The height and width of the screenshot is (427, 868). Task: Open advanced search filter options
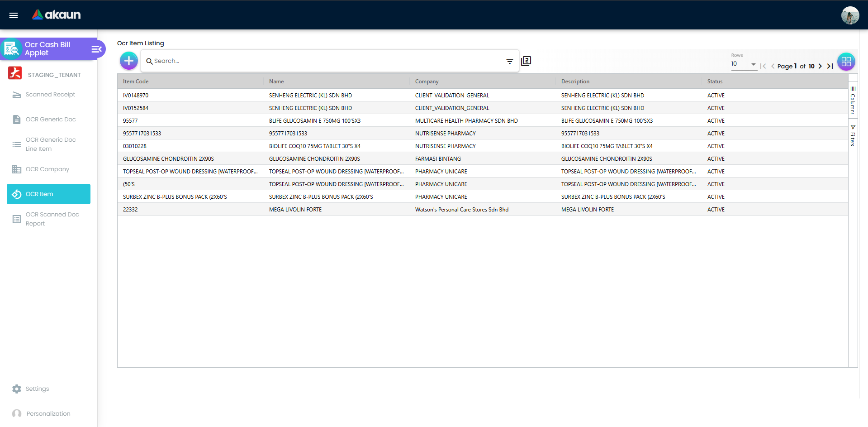pyautogui.click(x=510, y=61)
